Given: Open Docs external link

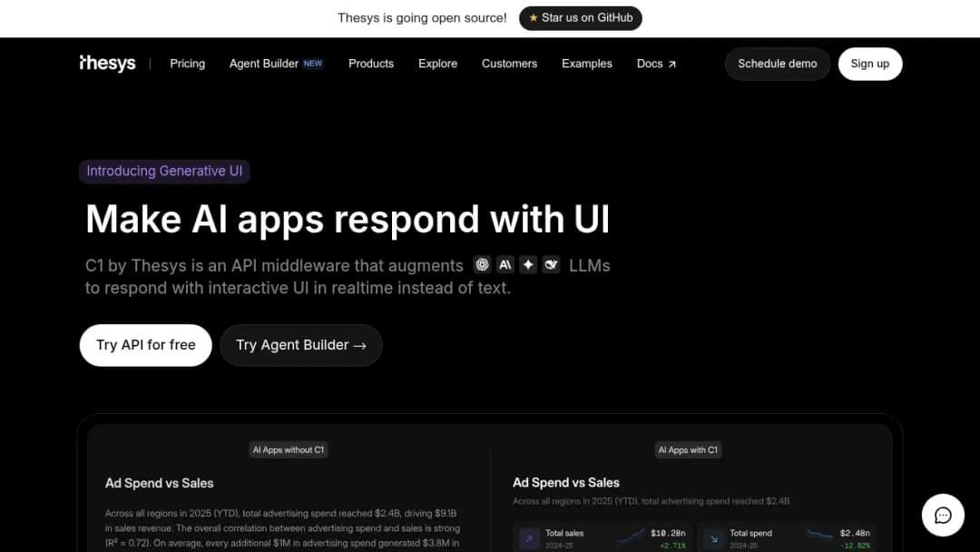Looking at the screenshot, I should click(x=656, y=64).
